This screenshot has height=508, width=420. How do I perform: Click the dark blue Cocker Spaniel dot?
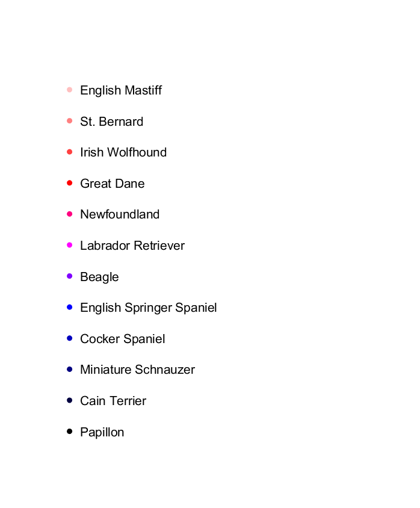tap(69, 338)
